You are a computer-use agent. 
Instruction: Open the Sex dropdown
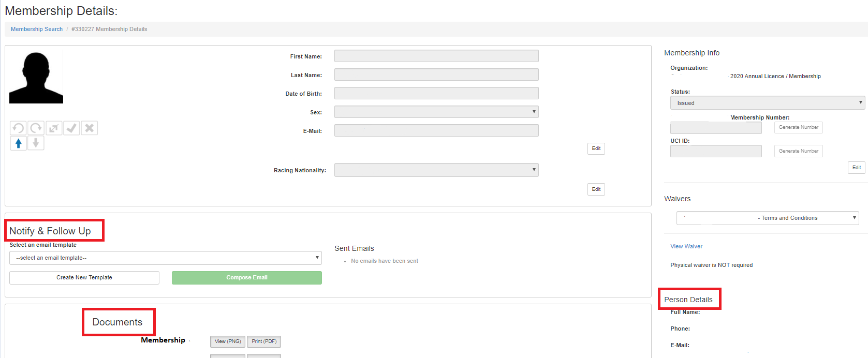[x=436, y=112]
